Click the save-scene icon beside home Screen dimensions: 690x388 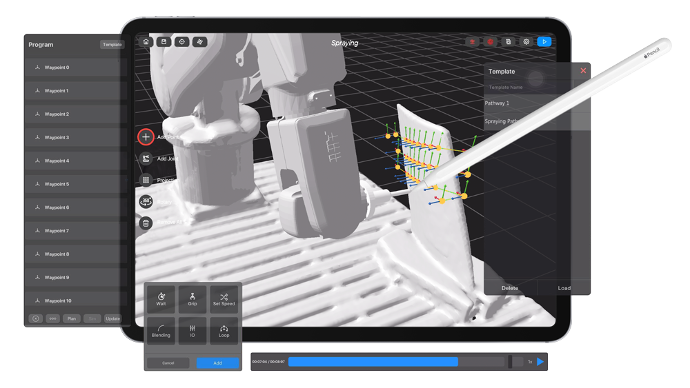(164, 42)
